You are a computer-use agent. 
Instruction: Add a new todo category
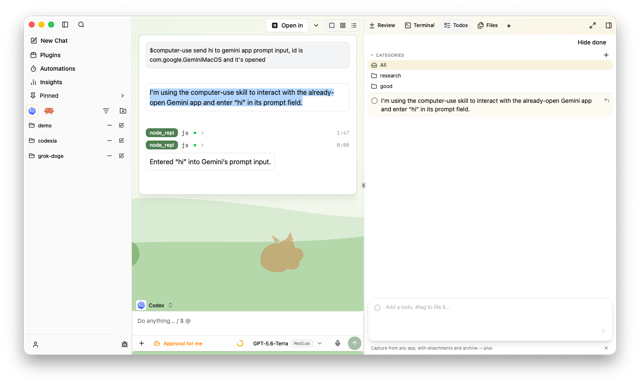pos(606,55)
